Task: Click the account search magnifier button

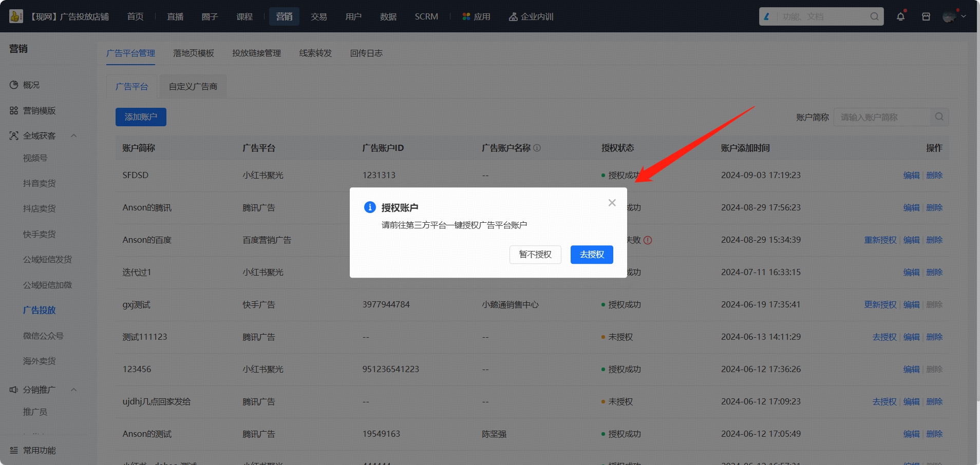Action: point(939,117)
